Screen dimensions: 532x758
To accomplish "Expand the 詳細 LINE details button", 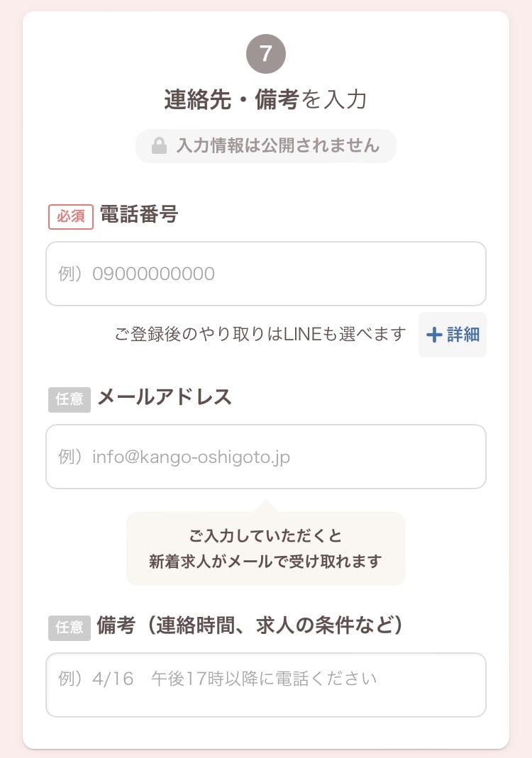I will (453, 335).
